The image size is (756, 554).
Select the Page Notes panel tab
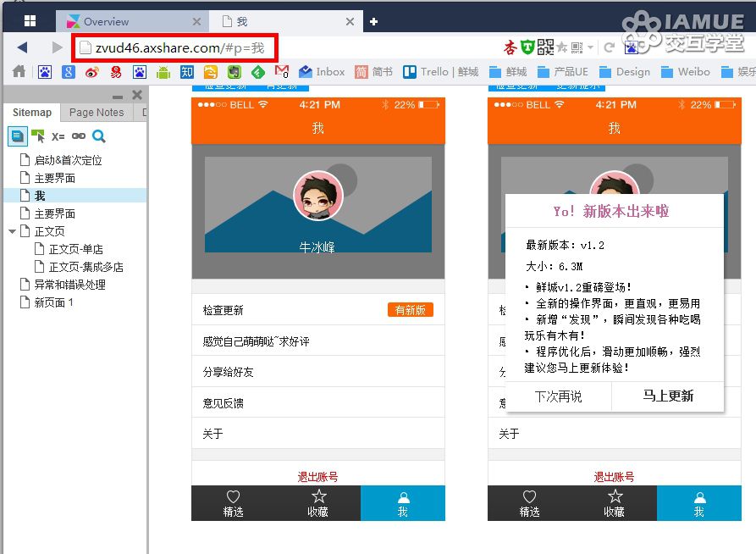(x=97, y=113)
